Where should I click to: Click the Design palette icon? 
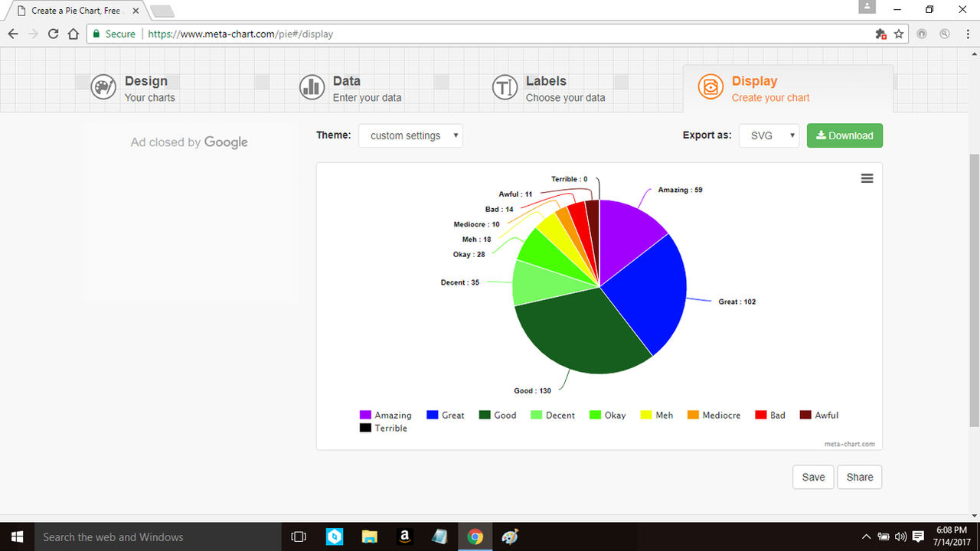coord(103,87)
